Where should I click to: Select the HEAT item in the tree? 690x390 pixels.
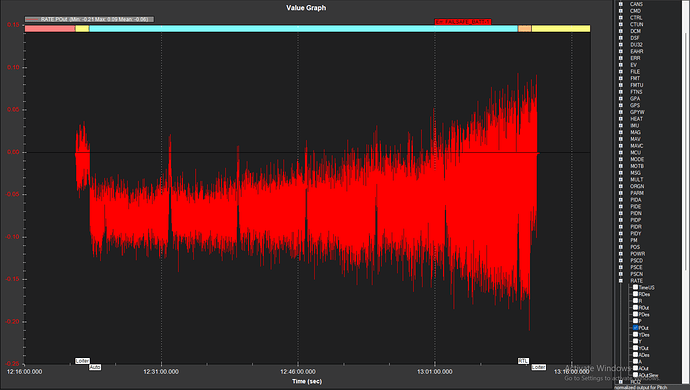636,119
